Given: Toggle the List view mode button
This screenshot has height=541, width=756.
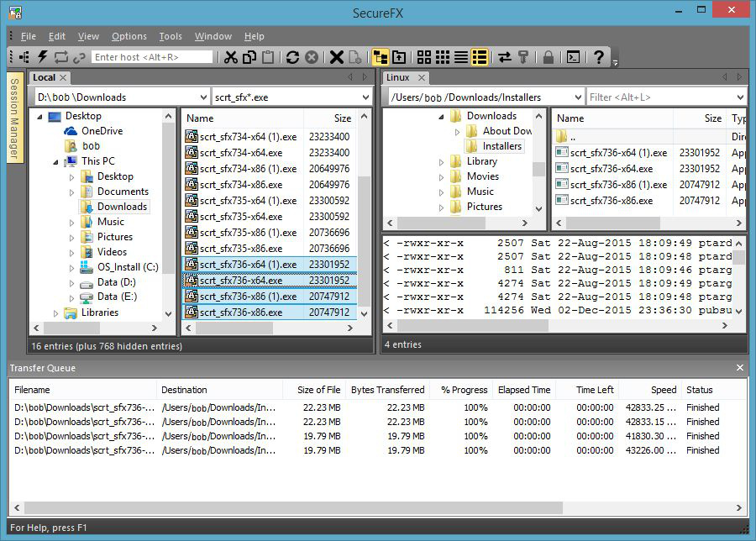Looking at the screenshot, I should pos(461,57).
